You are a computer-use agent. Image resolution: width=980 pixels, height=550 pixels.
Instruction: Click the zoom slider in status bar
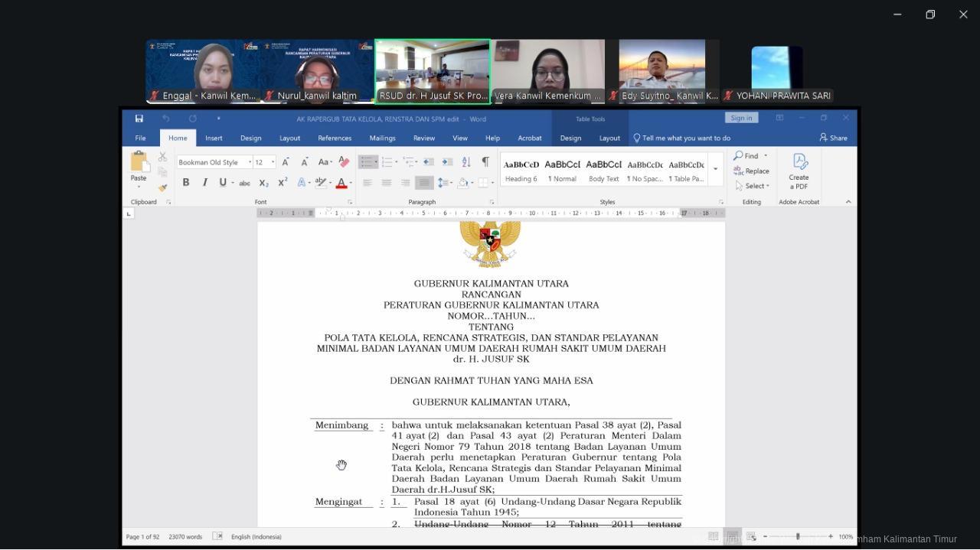click(798, 537)
